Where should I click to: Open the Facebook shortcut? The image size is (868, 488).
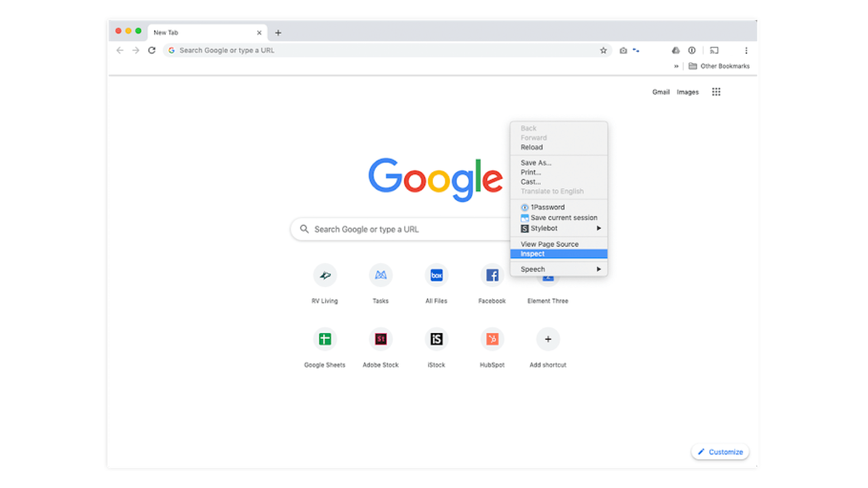tap(492, 275)
